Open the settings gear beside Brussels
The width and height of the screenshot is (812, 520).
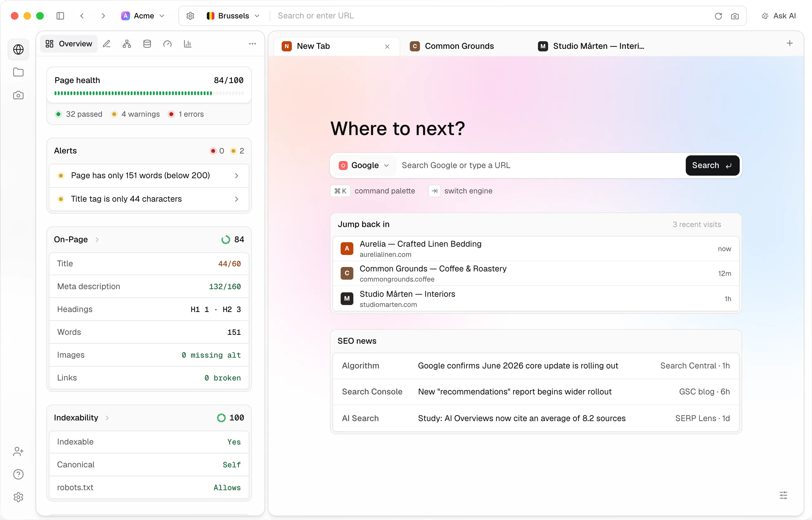coord(190,16)
